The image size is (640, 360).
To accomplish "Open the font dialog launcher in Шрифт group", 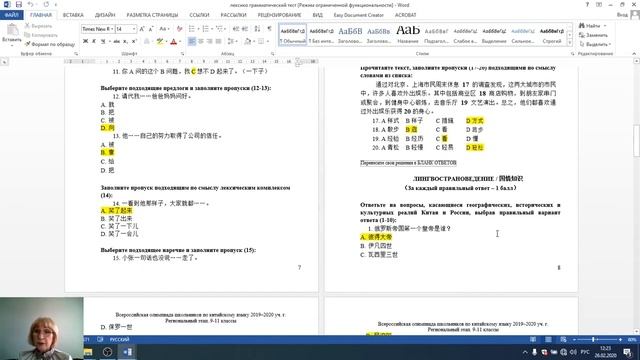I will 182,53.
